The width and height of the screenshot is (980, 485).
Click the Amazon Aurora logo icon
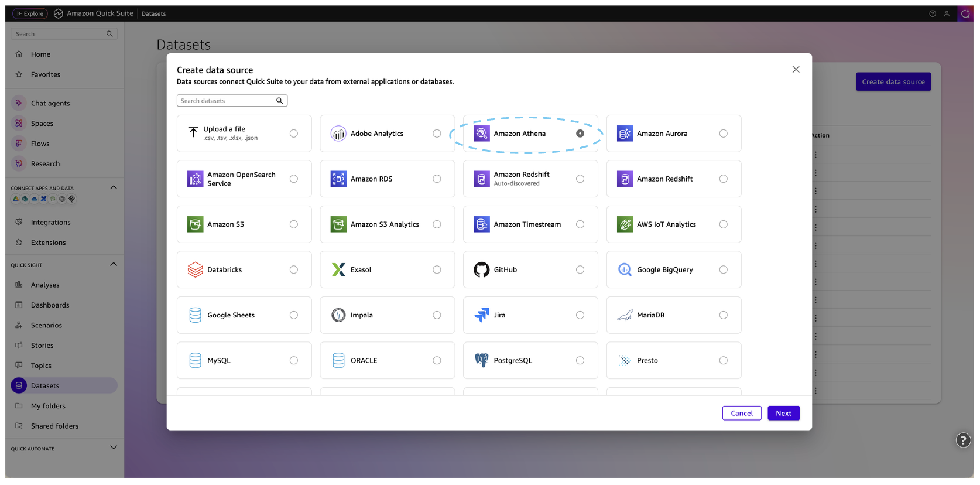pyautogui.click(x=625, y=134)
